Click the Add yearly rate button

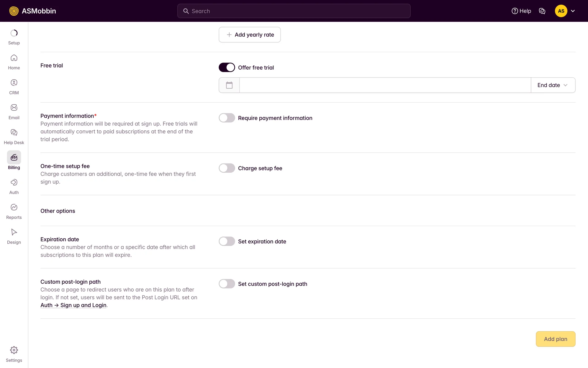point(250,35)
